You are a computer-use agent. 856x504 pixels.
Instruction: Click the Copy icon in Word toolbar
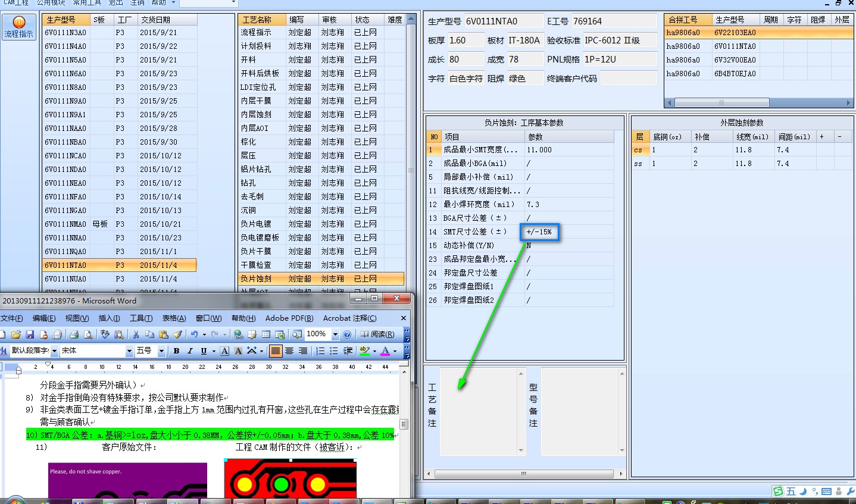point(149,334)
